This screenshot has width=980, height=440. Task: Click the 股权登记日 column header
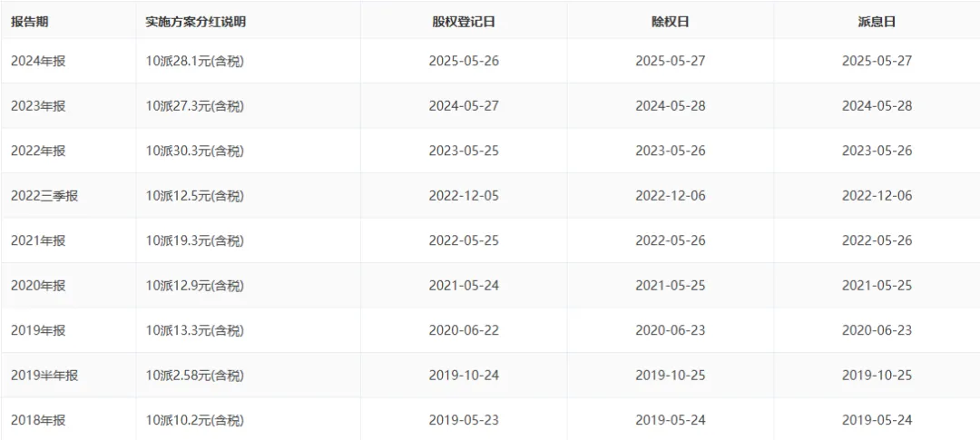[463, 22]
